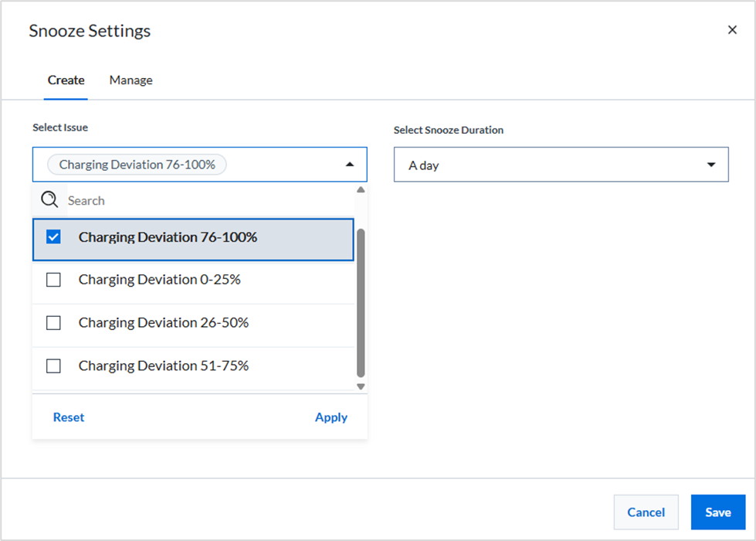Click Apply in the issue dropdown
756x541 pixels.
click(331, 417)
